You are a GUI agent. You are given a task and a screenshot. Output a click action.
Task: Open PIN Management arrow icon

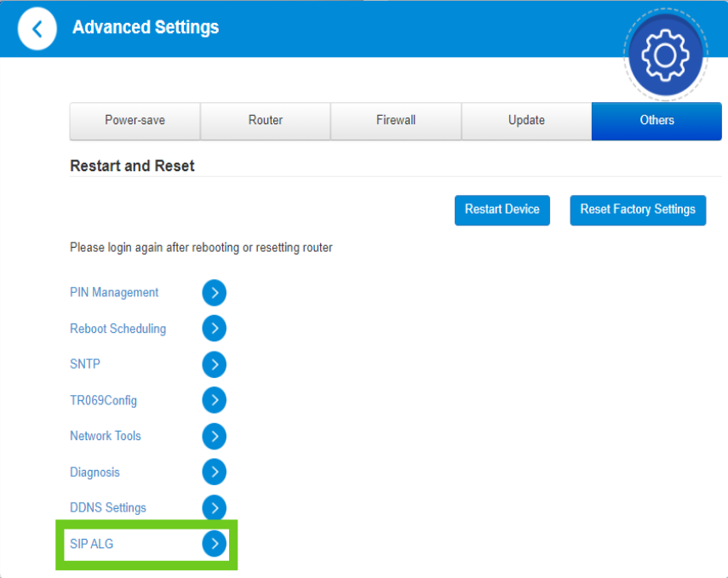(215, 293)
